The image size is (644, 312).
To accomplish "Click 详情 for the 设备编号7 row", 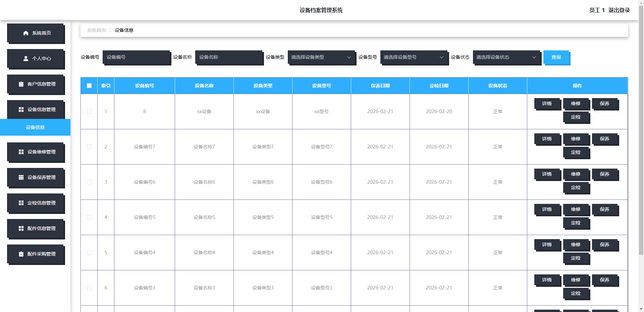I will pyautogui.click(x=547, y=139).
